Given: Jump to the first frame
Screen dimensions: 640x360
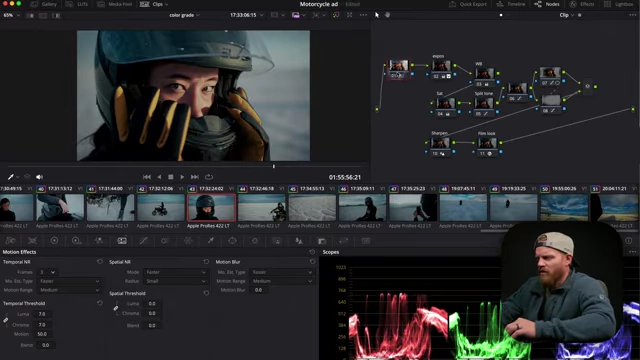Looking at the screenshot, I should coord(147,177).
